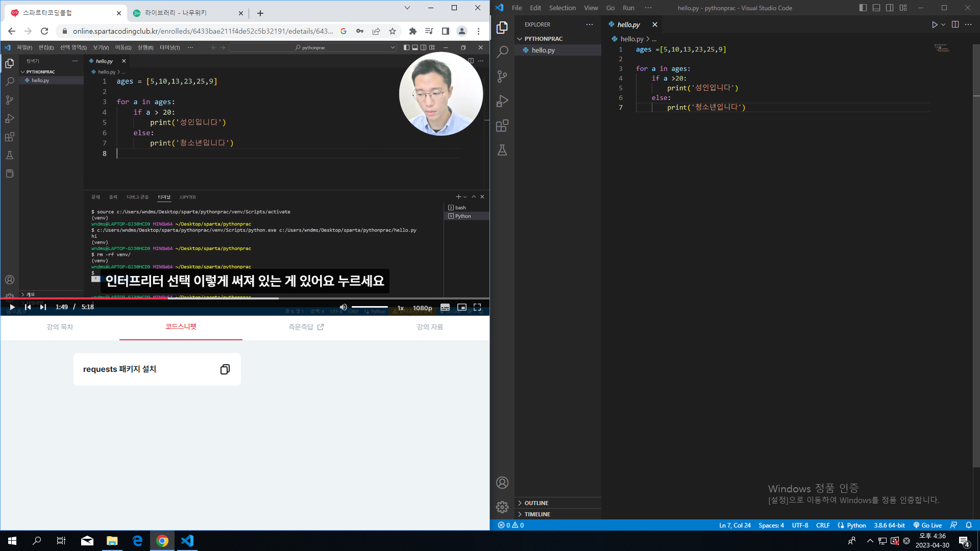Click the feedback icon in VS Code status bar
980x551 pixels.
[953, 525]
